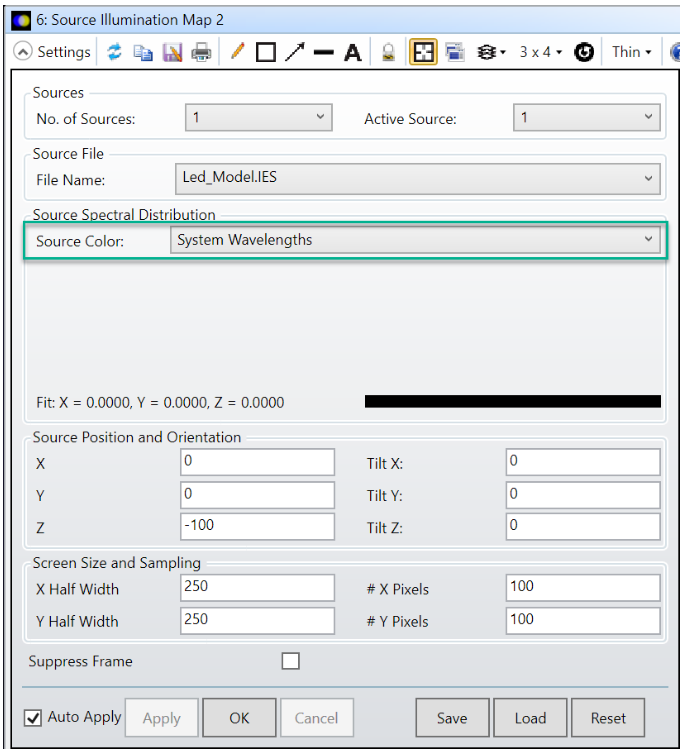This screenshot has width=688, height=756.
Task: Click the print icon in toolbar
Action: (x=201, y=52)
